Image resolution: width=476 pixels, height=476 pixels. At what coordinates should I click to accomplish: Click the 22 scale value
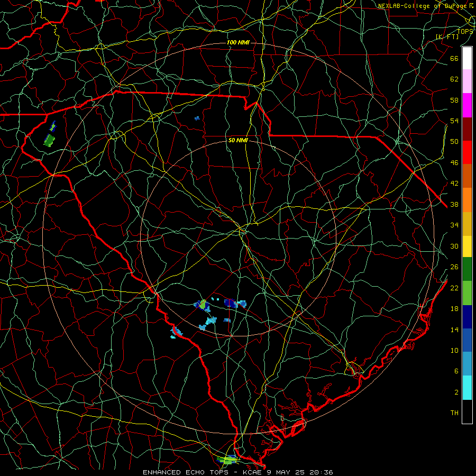454,288
